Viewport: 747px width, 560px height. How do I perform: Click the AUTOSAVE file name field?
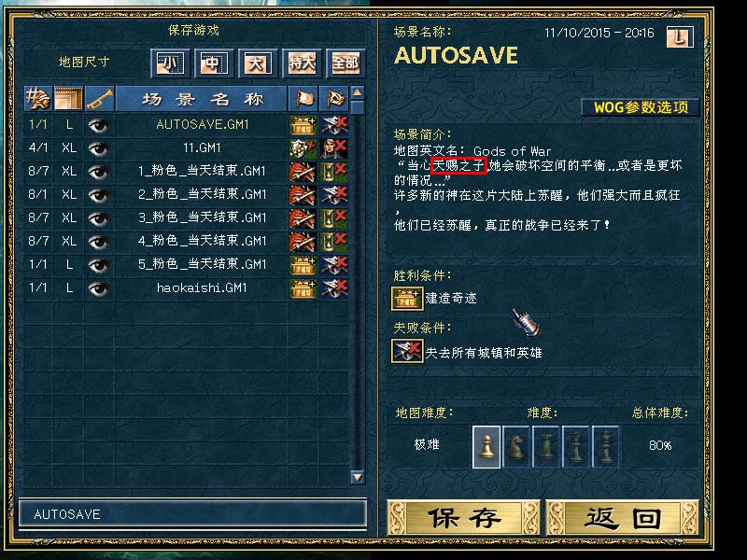point(193,514)
